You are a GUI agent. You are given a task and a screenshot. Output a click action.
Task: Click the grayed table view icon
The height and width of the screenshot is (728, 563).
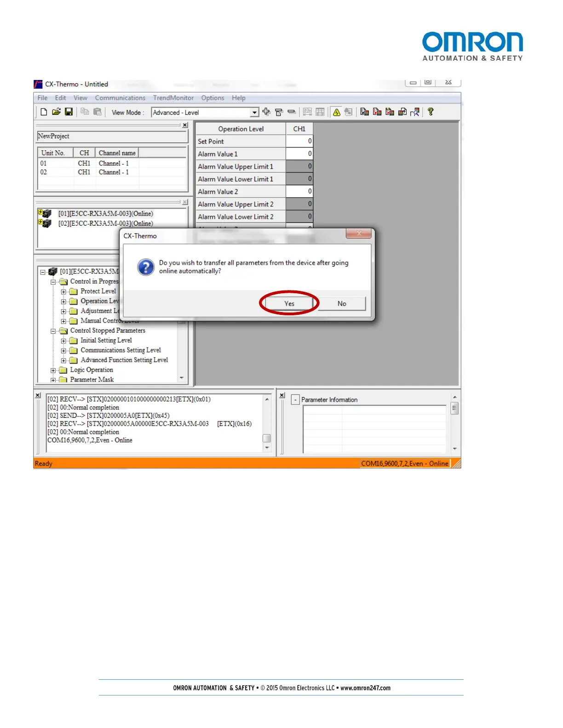(x=320, y=112)
